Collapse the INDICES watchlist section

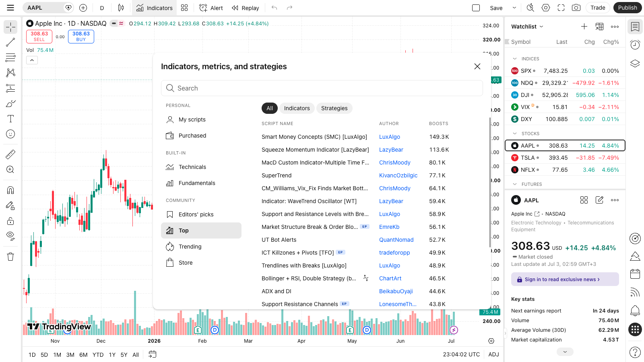514,59
